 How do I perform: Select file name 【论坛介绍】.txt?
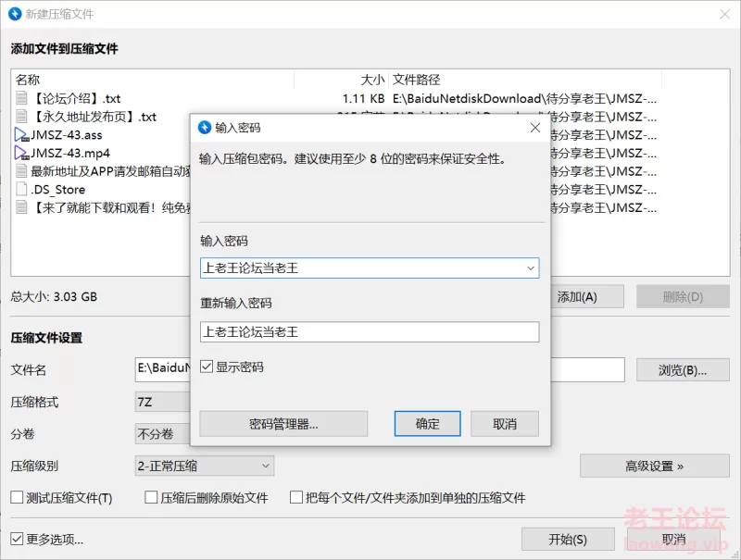point(76,98)
